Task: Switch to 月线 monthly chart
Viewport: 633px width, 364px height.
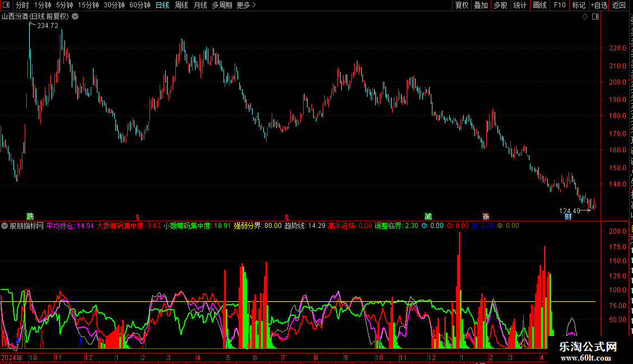Action: point(200,5)
